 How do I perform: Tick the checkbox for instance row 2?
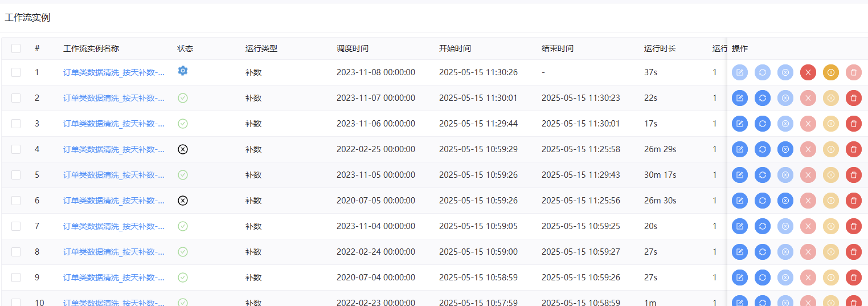click(16, 98)
